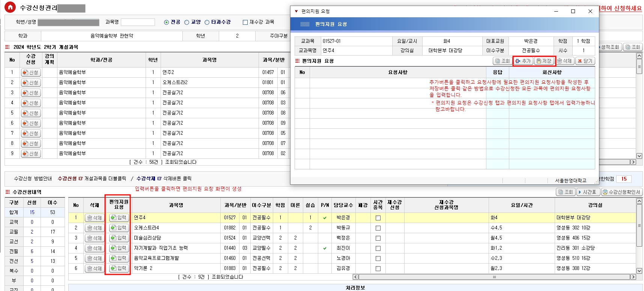
Task: Select the 타과수강 radio button
Action: click(207, 23)
